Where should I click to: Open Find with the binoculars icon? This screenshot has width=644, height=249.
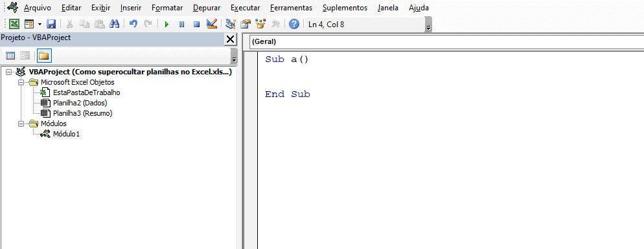click(x=114, y=24)
